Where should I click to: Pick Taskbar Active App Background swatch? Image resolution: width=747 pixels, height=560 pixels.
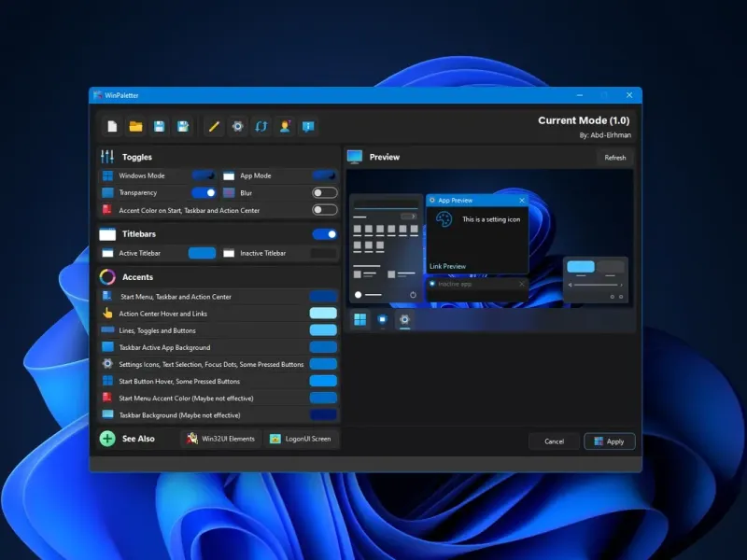pos(323,347)
